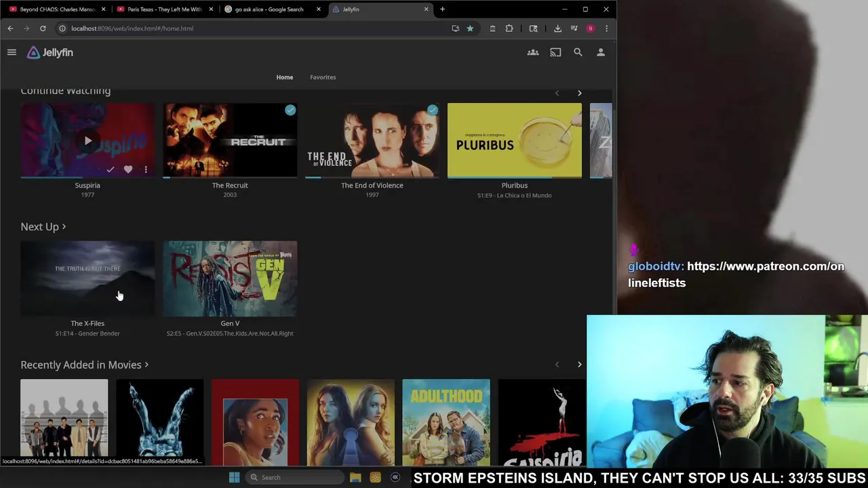The width and height of the screenshot is (868, 488).
Task: Open SyncPlay group icon in Jellyfin header
Action: (533, 52)
